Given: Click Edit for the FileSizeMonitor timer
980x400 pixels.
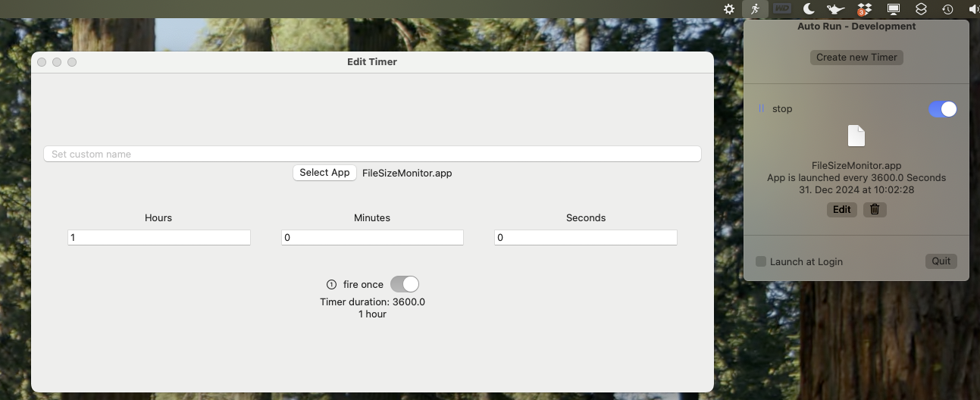Looking at the screenshot, I should pyautogui.click(x=842, y=209).
